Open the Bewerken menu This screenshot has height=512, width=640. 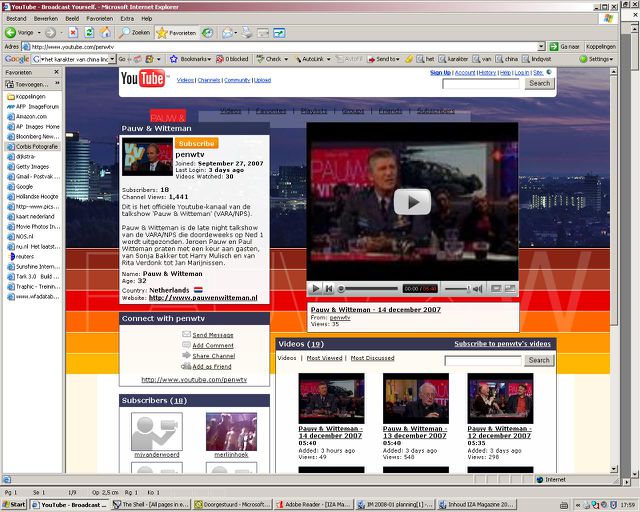46,18
